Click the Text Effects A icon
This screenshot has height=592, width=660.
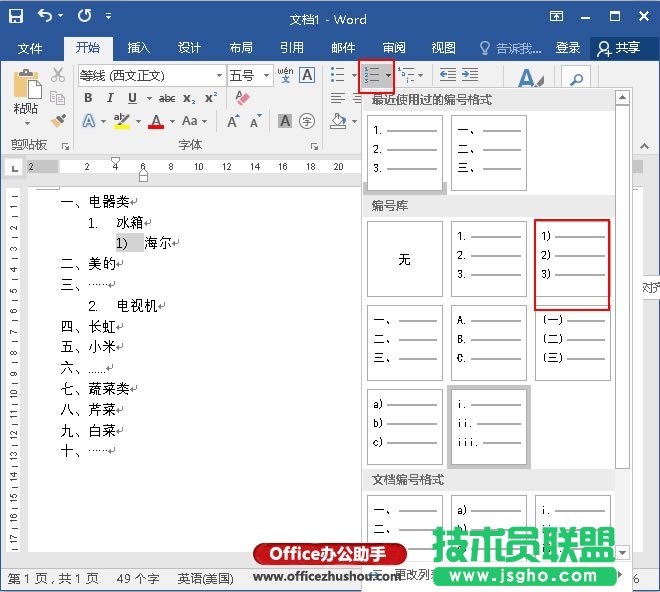[88, 121]
